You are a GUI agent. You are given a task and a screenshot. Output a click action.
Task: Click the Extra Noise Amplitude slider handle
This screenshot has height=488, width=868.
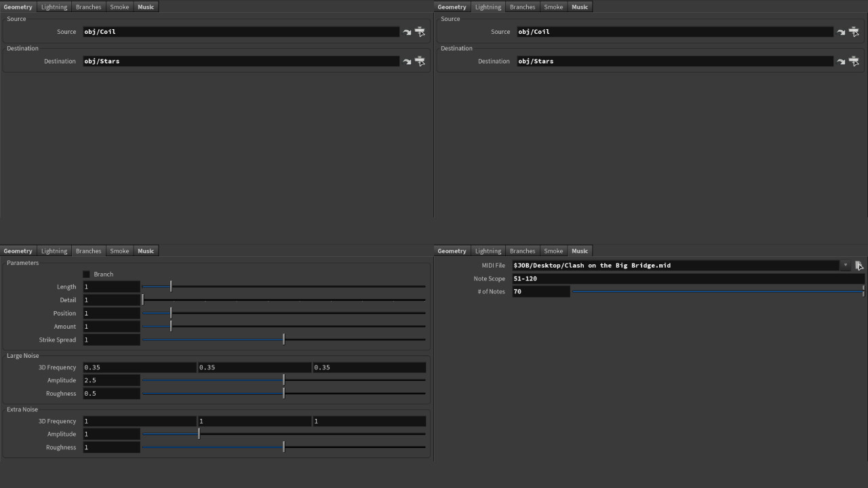pyautogui.click(x=199, y=434)
